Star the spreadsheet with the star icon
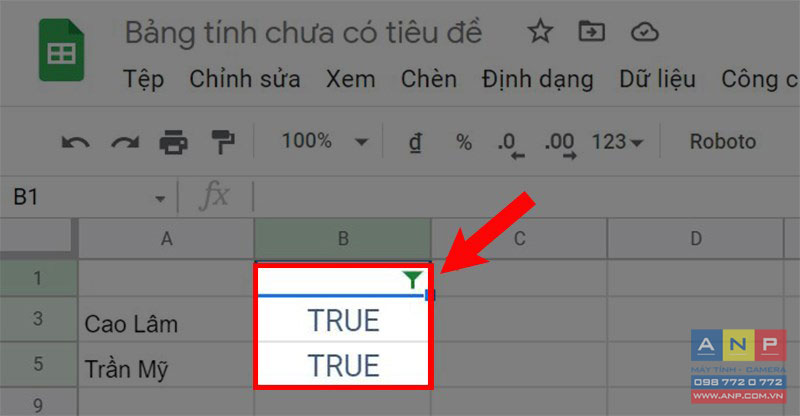Screen dimensions: 800x416 tap(540, 32)
